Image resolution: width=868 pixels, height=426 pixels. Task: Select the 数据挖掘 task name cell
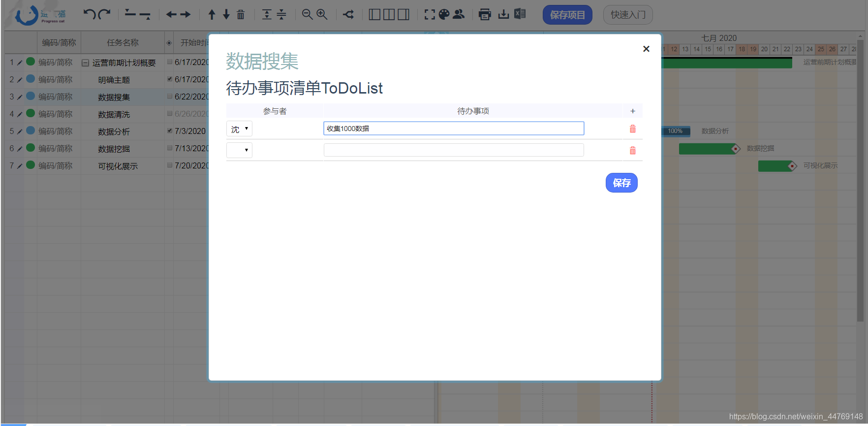pos(123,149)
